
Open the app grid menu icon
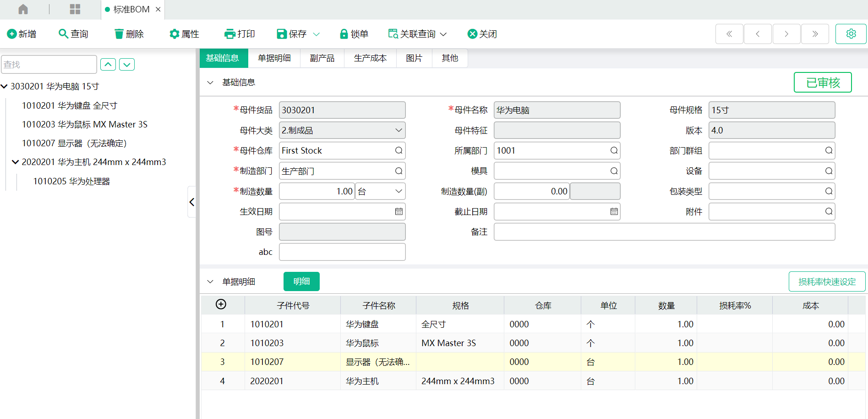coord(75,9)
